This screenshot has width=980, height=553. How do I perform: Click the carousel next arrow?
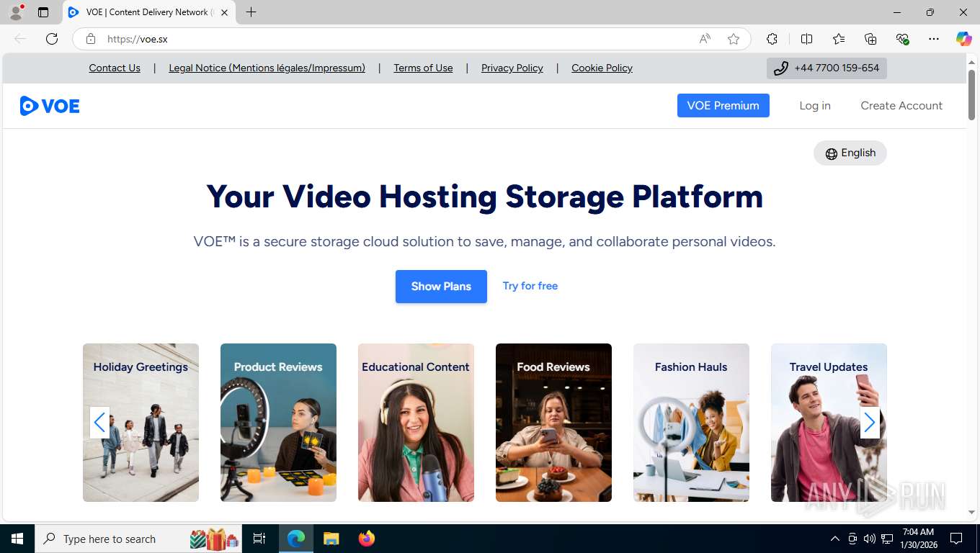click(x=870, y=423)
